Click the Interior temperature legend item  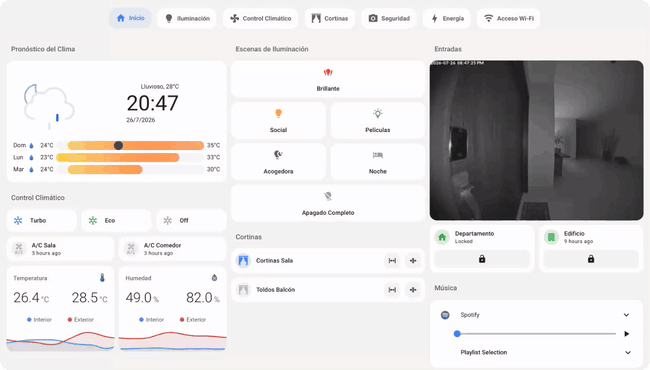point(39,319)
